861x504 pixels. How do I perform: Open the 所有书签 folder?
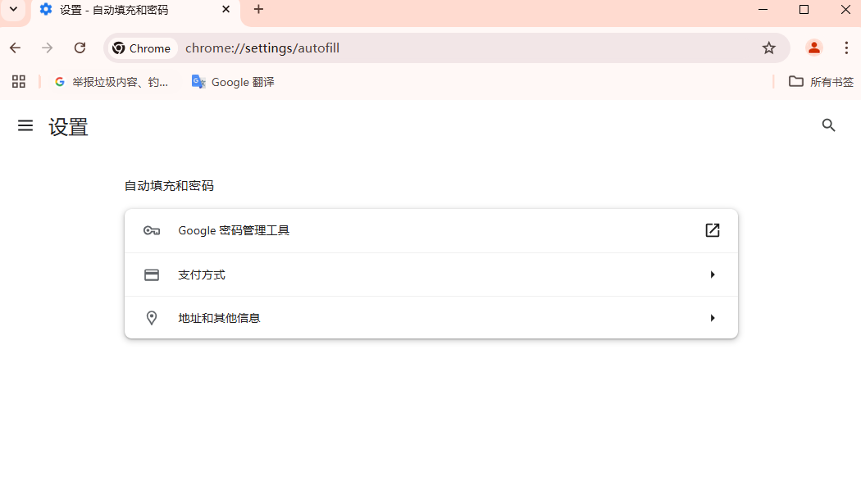tap(821, 82)
